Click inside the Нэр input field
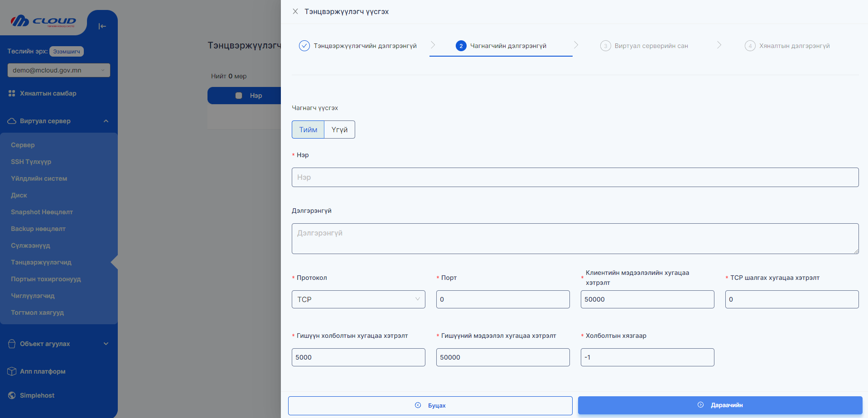Viewport: 868px width, 418px height. pyautogui.click(x=574, y=177)
